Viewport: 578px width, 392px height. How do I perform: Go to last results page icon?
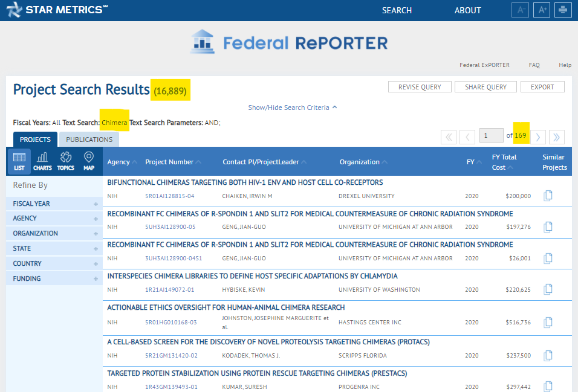click(x=557, y=137)
